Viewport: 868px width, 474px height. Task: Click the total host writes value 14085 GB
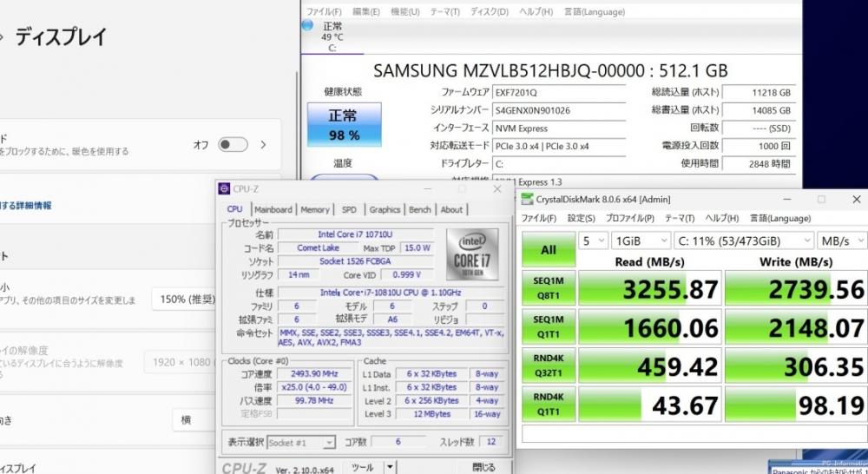click(759, 110)
